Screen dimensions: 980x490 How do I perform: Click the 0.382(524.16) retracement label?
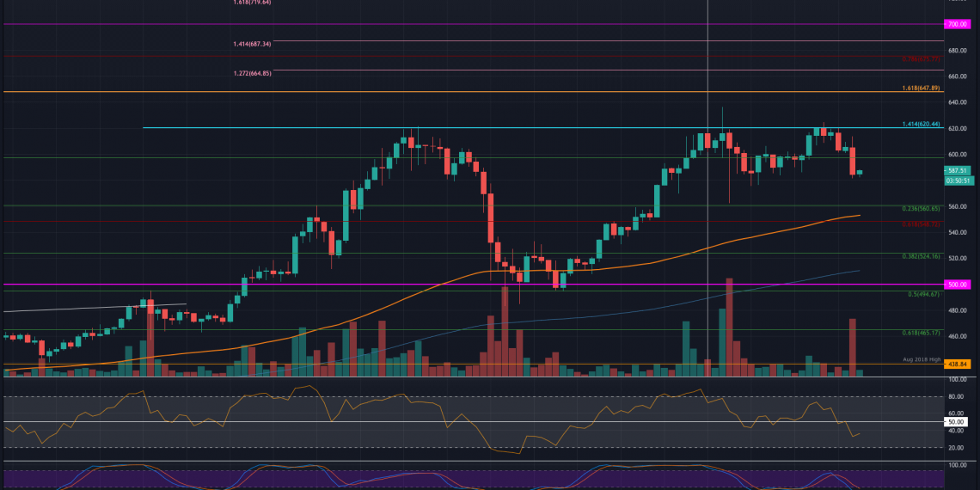tap(921, 256)
